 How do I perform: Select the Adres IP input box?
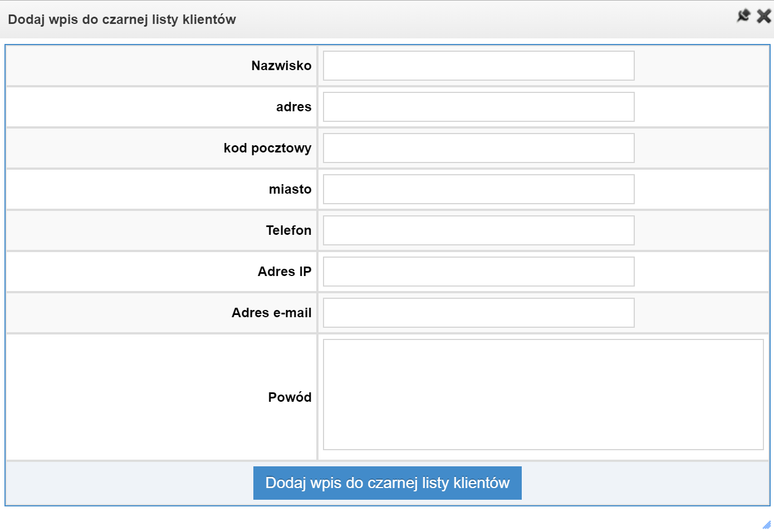tap(479, 272)
